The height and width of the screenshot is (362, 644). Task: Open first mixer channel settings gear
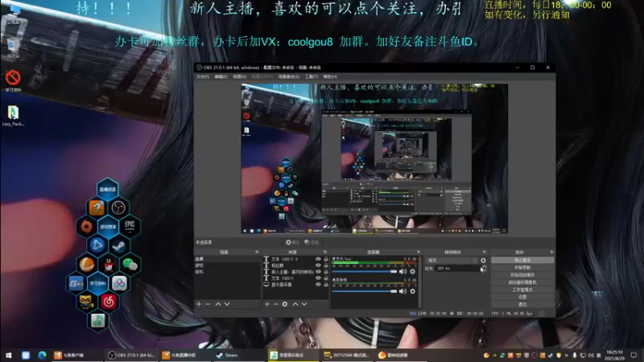click(412, 271)
